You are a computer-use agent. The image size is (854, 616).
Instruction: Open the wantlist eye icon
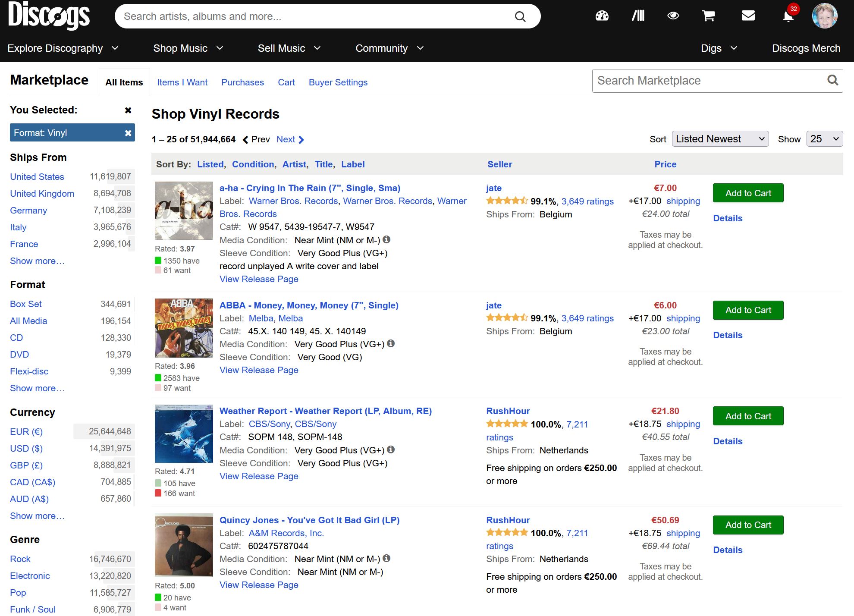(673, 16)
